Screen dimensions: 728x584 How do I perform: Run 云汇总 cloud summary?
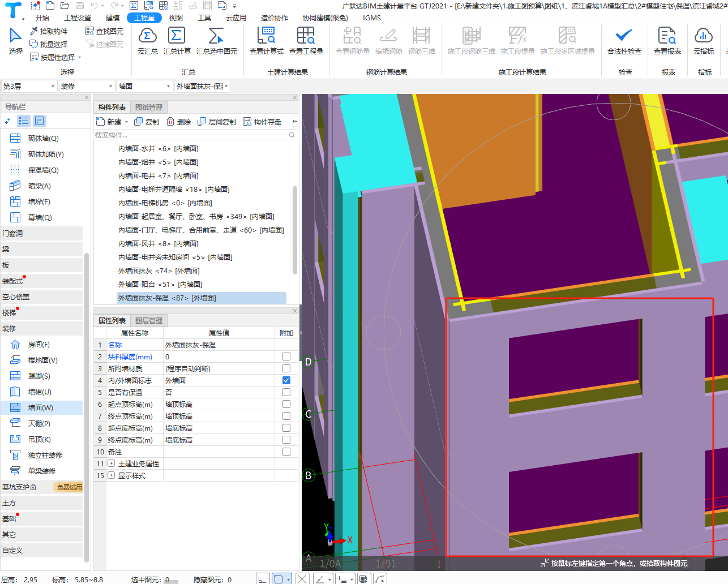coord(148,41)
